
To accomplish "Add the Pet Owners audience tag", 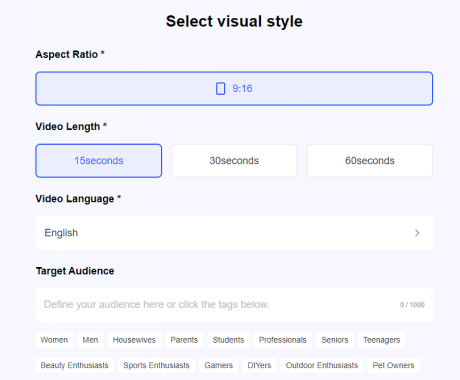I will click(393, 365).
